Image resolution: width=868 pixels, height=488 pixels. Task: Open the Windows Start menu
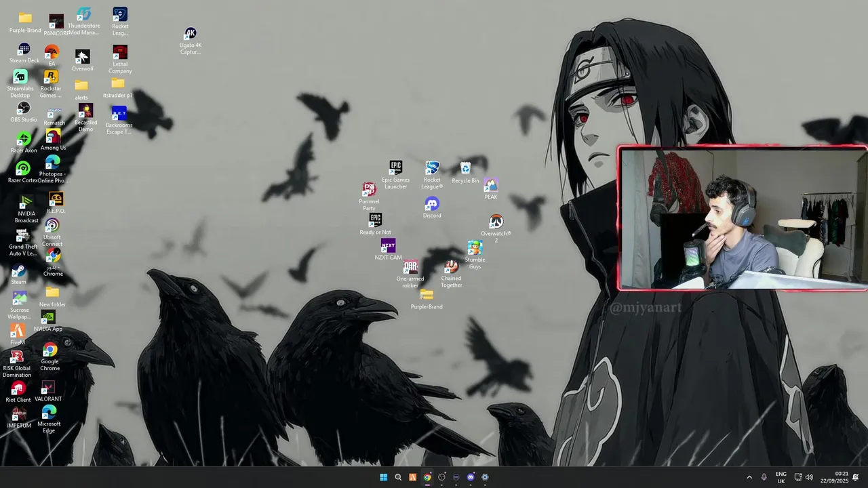383,477
